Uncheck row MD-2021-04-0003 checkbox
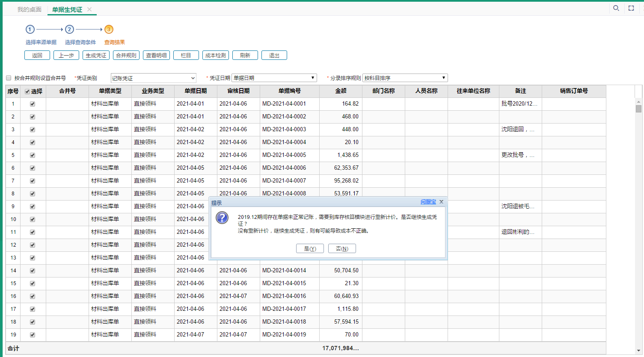644x357 pixels. coord(33,130)
